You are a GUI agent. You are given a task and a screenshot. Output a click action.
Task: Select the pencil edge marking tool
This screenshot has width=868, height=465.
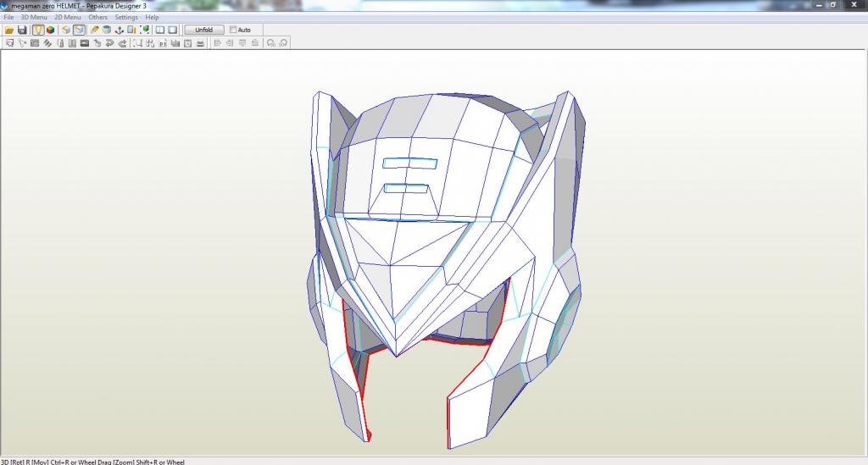point(95,30)
